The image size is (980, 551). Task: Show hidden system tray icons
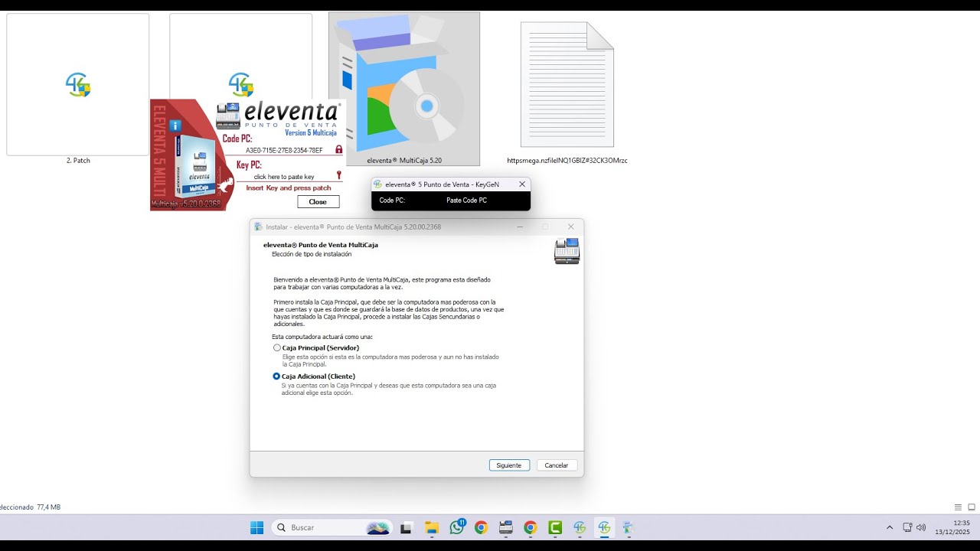click(889, 527)
